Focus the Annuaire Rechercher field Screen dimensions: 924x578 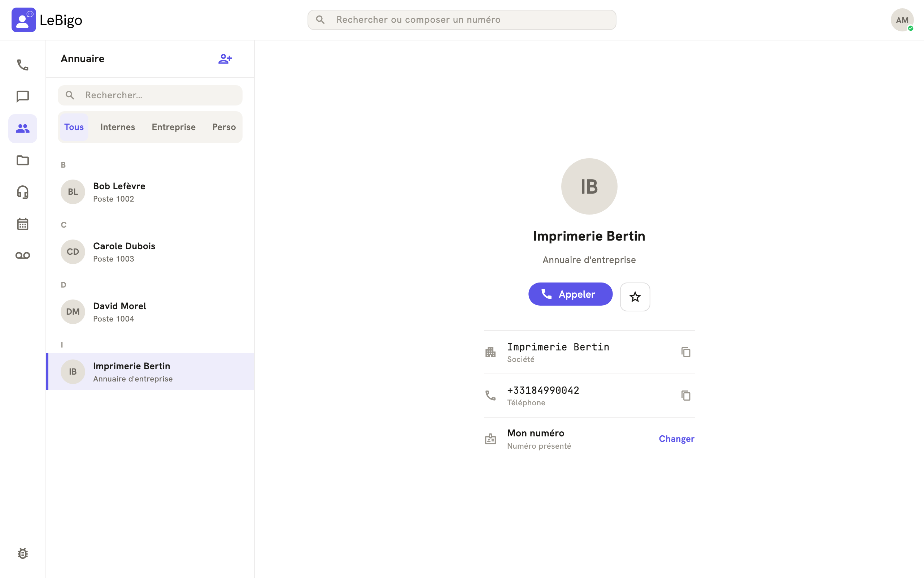pyautogui.click(x=150, y=95)
